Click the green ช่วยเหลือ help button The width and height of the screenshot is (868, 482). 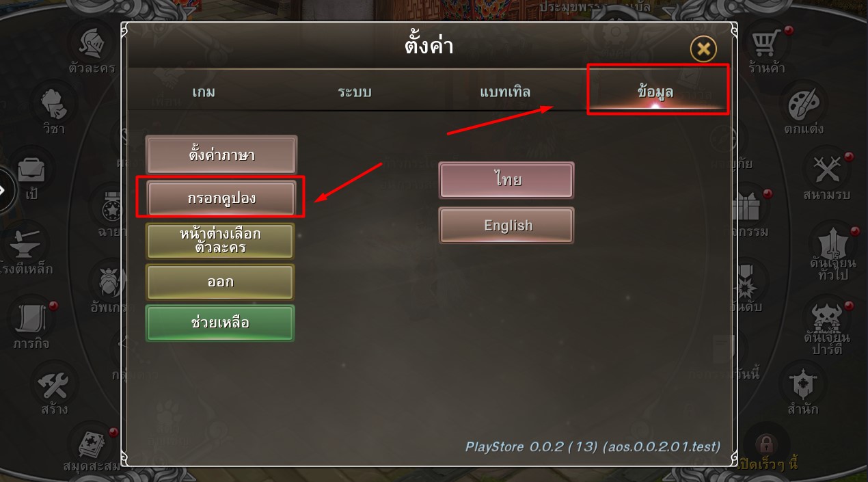[220, 323]
